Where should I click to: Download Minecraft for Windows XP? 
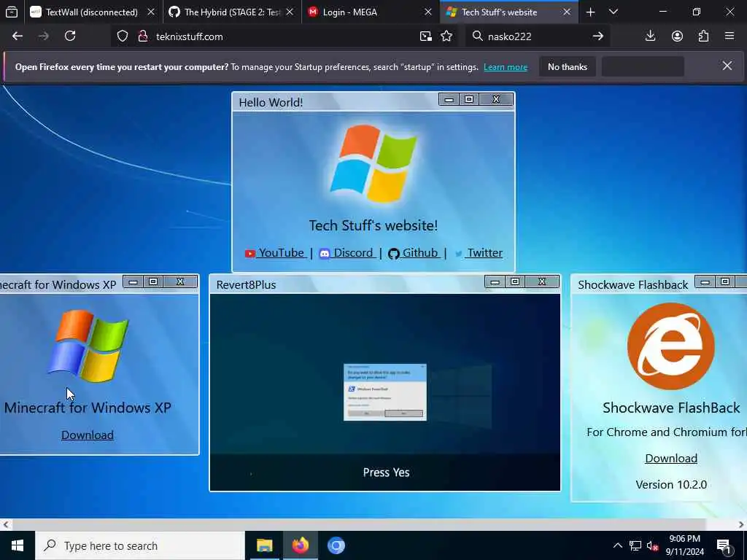click(88, 435)
